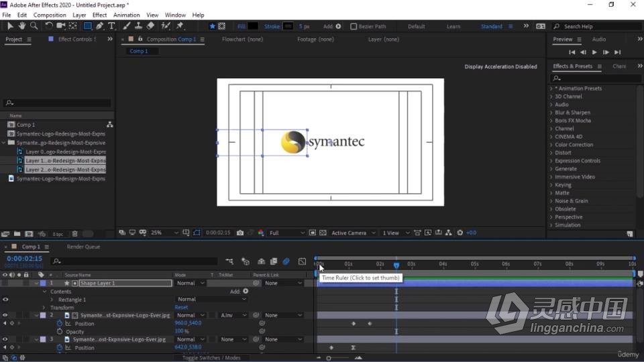This screenshot has height=362, width=644.
Task: Collapse the Contents group
Action: (44, 292)
